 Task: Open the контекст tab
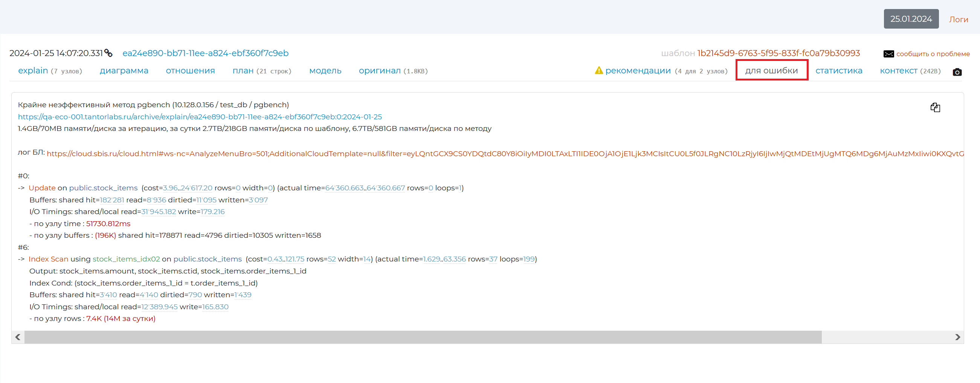point(898,71)
